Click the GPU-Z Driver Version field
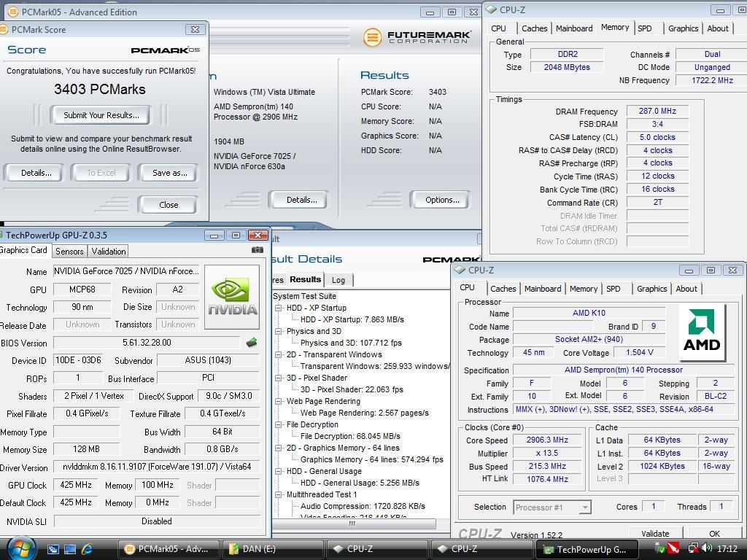This screenshot has height=560, width=747. point(157,467)
